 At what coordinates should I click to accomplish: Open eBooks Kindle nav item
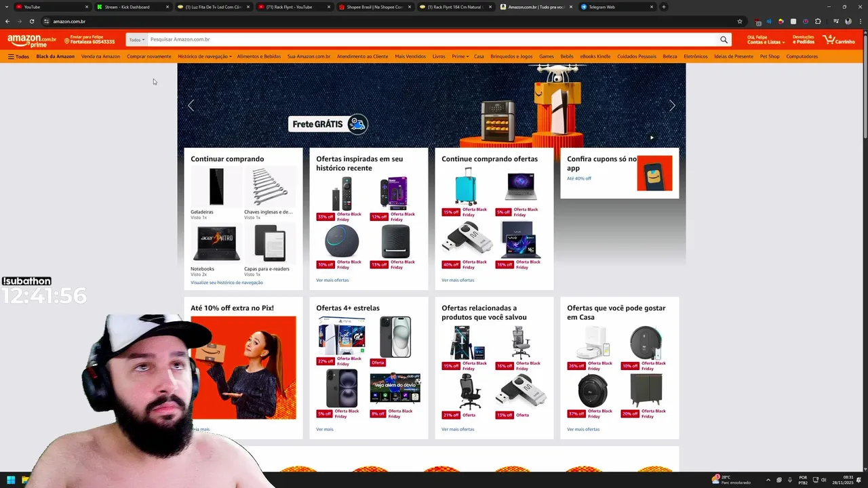coord(595,56)
